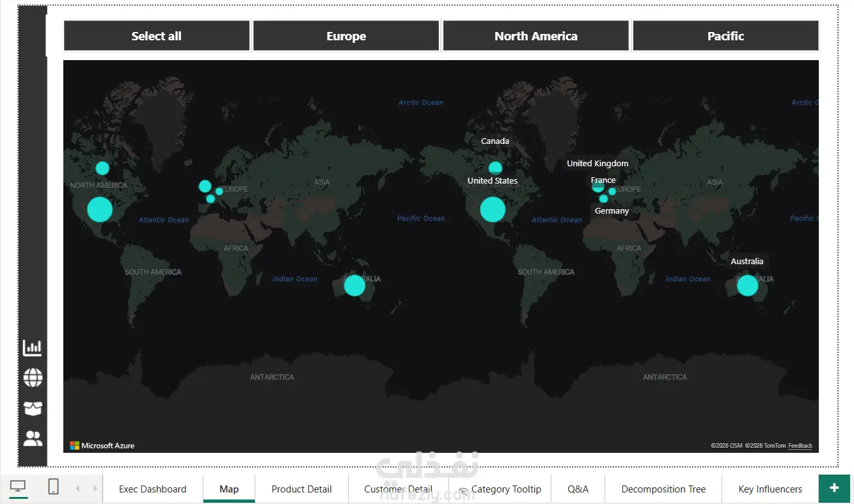
Task: Open the Product Detail page tab
Action: [301, 489]
